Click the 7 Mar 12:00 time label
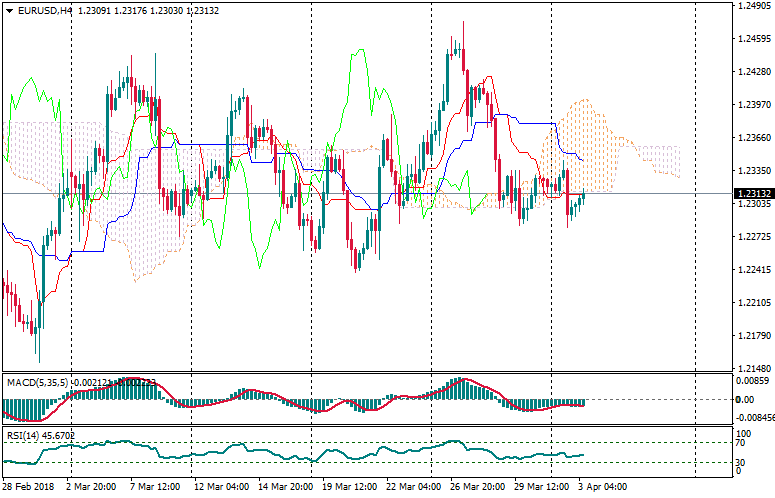This screenshot has width=775, height=498. [x=153, y=487]
